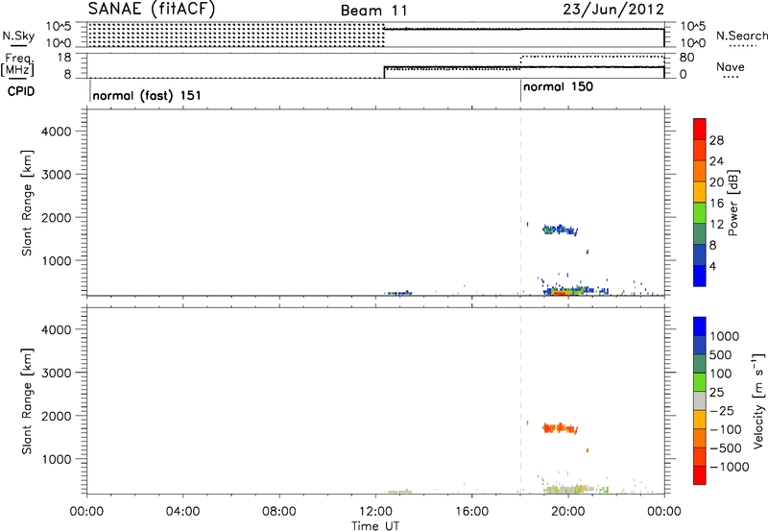
Task: Click the 'Nave' legend label
Action: point(731,66)
